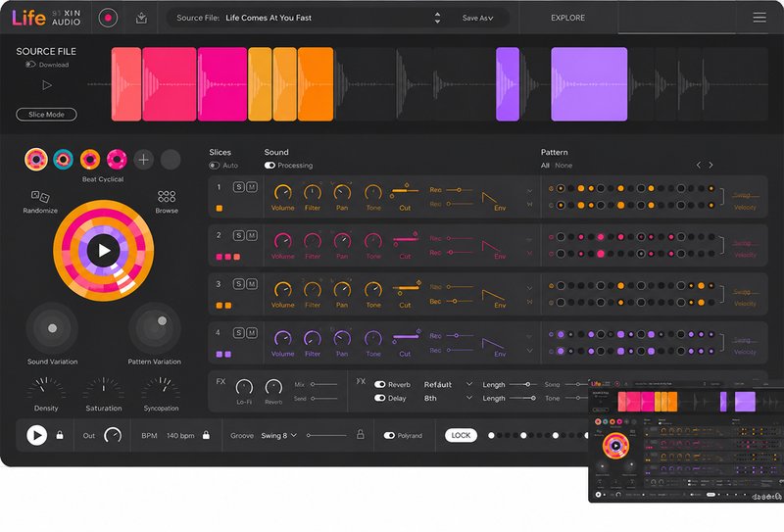Viewport: 784px width, 532px height.
Task: Click the Slice Mode button
Action: 46,115
